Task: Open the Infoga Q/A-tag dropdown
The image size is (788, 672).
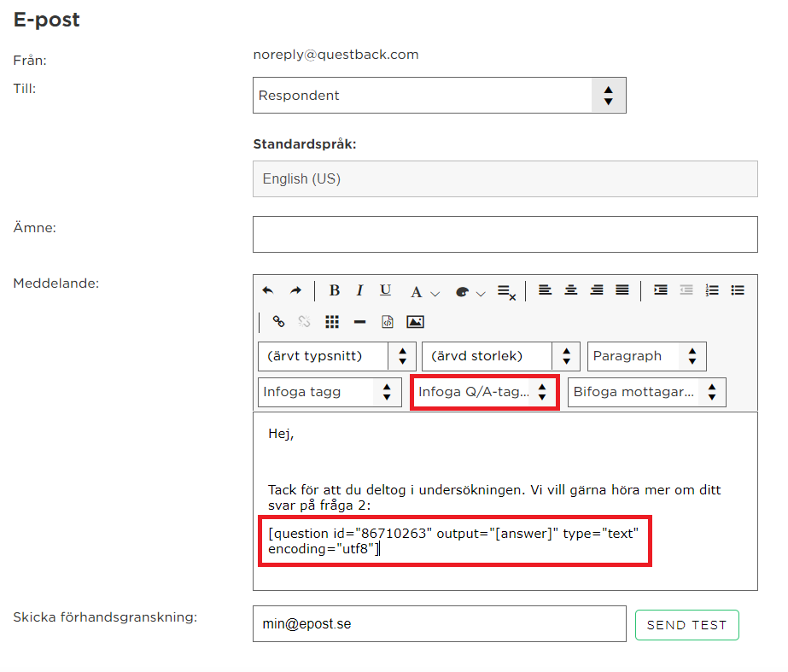Action: [x=484, y=392]
